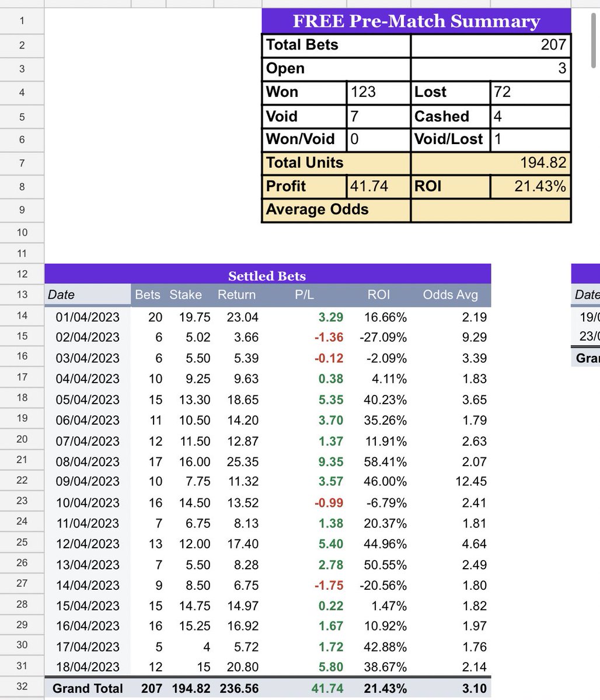600x700 pixels.
Task: Select the Total Units value 194.82 in summary
Action: pyautogui.click(x=491, y=163)
